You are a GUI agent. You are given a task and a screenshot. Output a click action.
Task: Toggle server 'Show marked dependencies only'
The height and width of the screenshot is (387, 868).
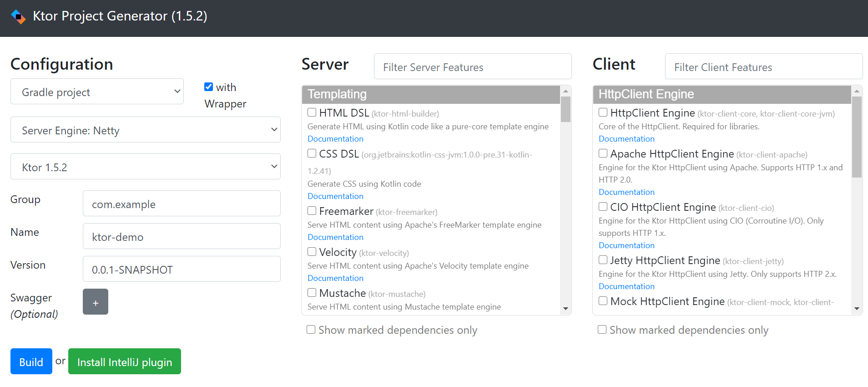coord(311,330)
